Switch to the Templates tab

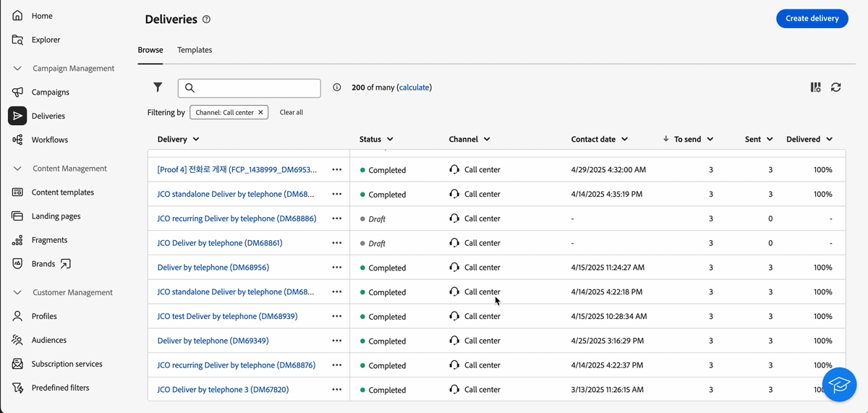195,50
